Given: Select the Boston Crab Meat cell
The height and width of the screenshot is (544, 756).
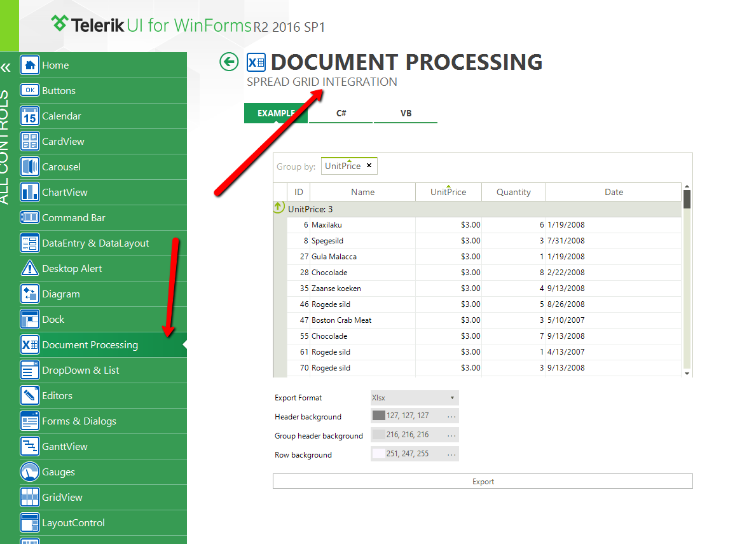Looking at the screenshot, I should tap(362, 320).
